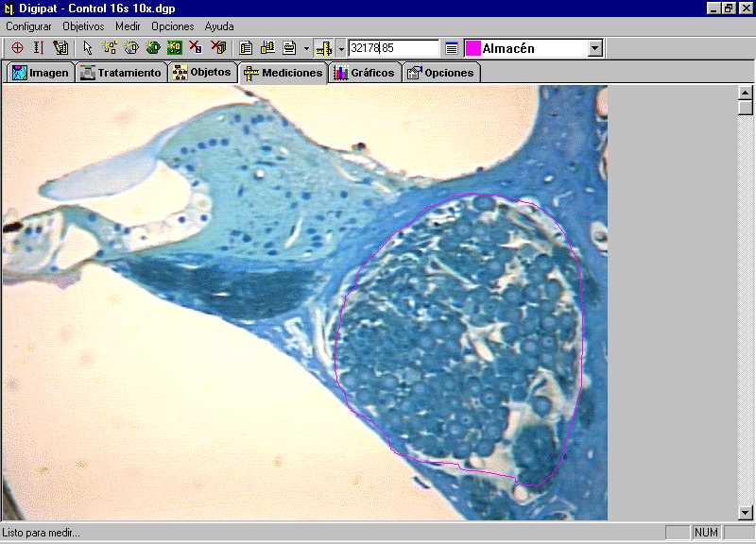Image resolution: width=756 pixels, height=544 pixels.
Task: Switch to the Imagen tab
Action: [41, 73]
